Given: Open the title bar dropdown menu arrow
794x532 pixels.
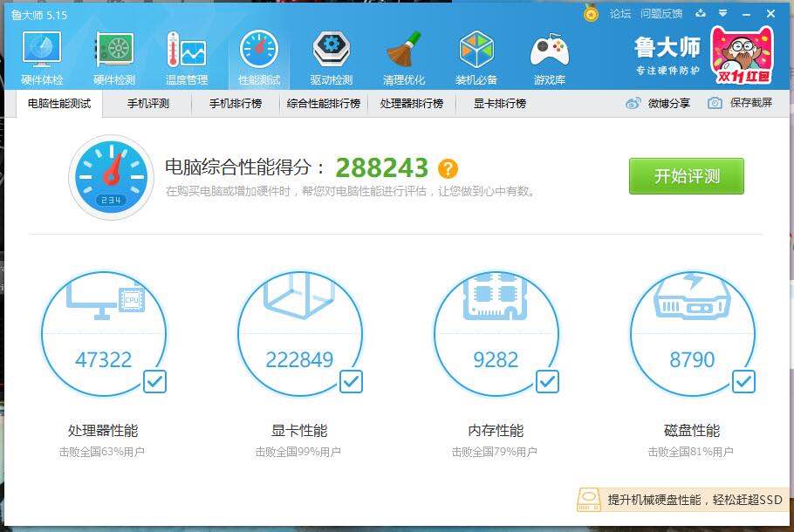Looking at the screenshot, I should [x=723, y=13].
